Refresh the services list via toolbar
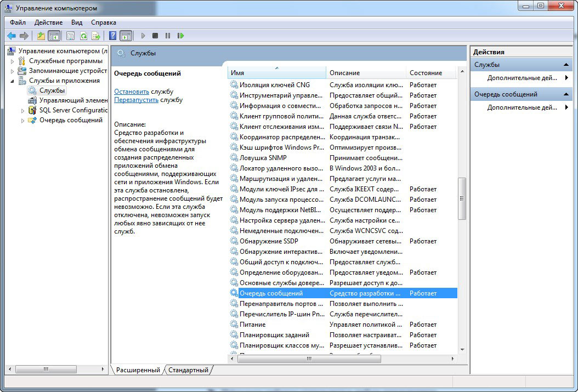The image size is (578, 392). (84, 36)
